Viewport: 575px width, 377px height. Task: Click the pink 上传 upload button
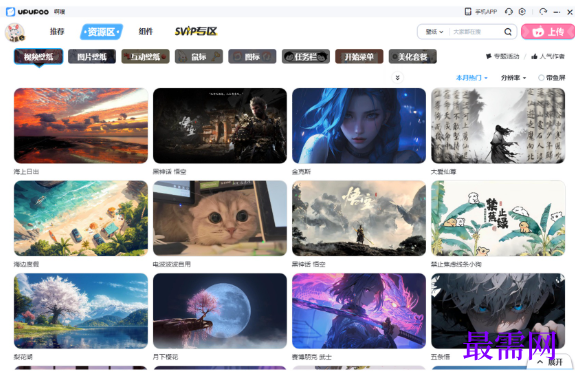point(548,32)
